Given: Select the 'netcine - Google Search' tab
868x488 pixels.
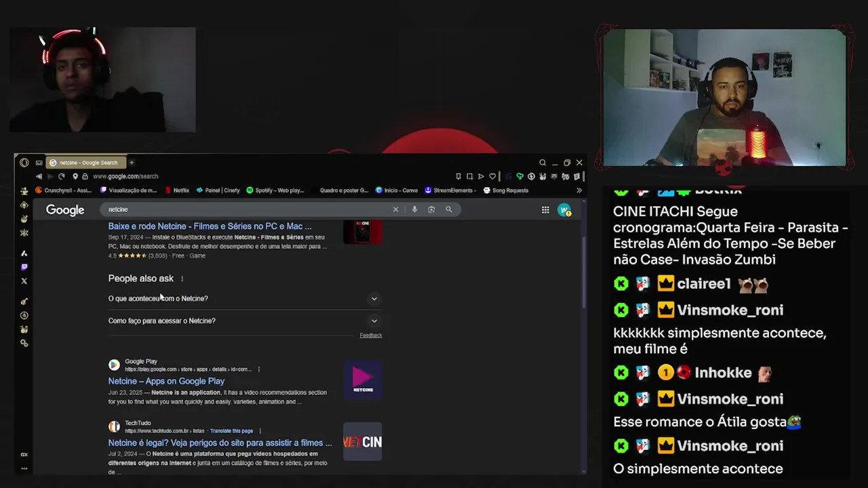Looking at the screenshot, I should tap(85, 163).
